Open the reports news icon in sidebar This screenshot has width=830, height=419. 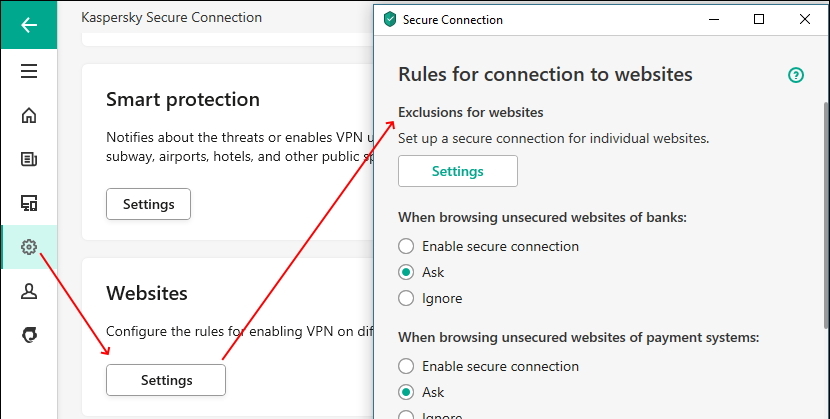29,159
